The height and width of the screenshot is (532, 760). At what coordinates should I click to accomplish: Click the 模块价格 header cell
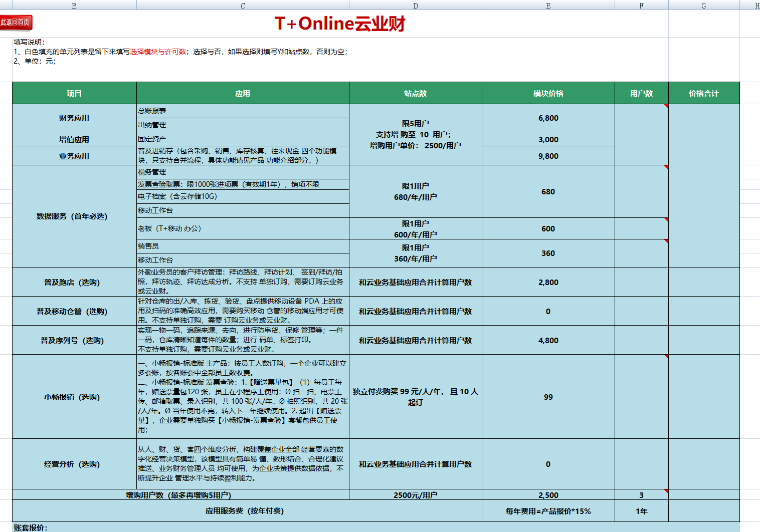(548, 93)
